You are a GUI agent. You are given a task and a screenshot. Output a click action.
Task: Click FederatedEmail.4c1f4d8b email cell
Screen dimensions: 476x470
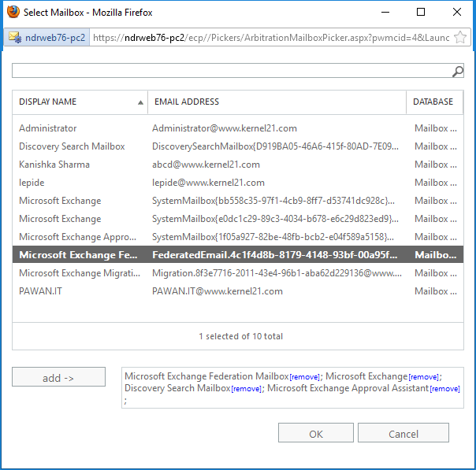275,255
